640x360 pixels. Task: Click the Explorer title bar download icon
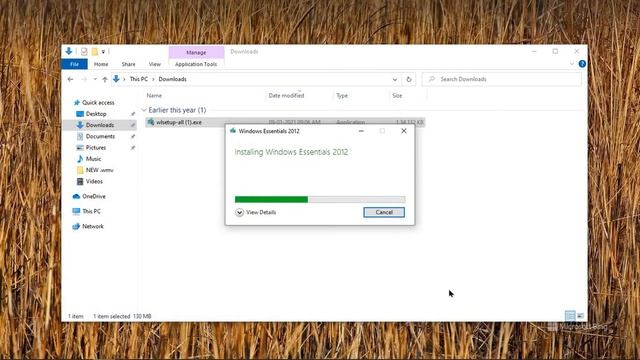point(69,51)
